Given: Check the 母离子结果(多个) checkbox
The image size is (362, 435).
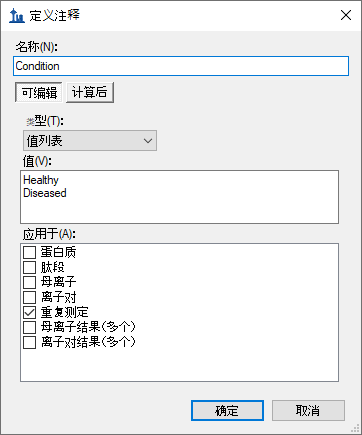Looking at the screenshot, I should 29,327.
